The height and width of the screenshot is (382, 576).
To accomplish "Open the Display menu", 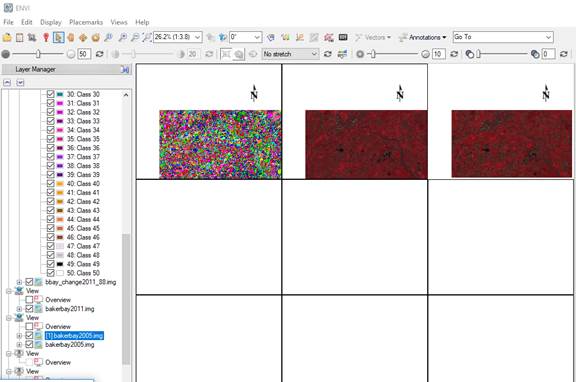I will pyautogui.click(x=51, y=22).
